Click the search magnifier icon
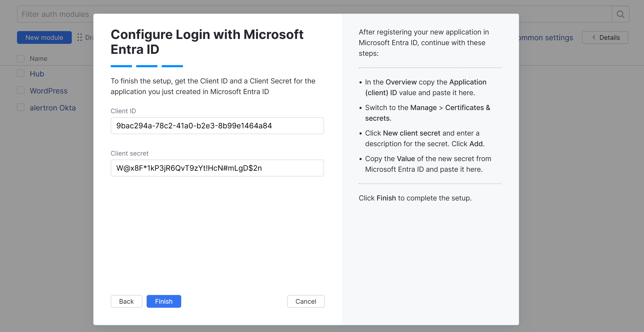 (620, 14)
